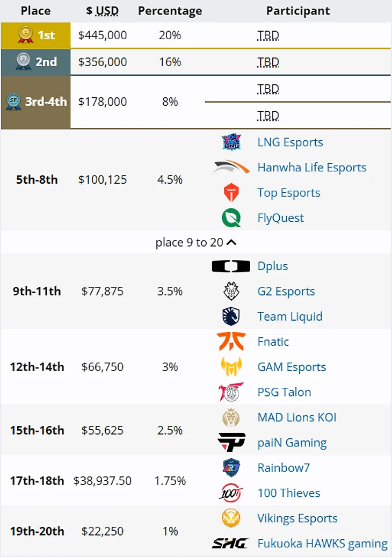The height and width of the screenshot is (557, 392).
Task: Click the 1st place TBD participant
Action: click(x=268, y=36)
